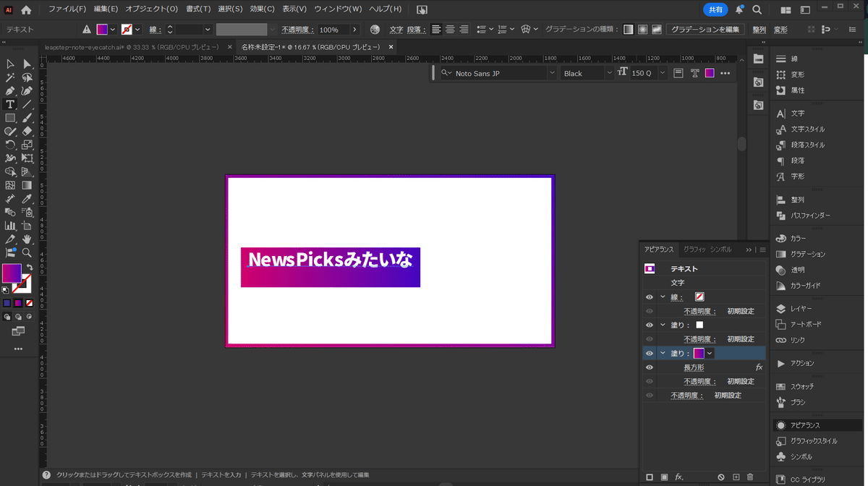Pick the Zoom magnifier tool
Viewport: 868px width, 486px height.
(27, 253)
